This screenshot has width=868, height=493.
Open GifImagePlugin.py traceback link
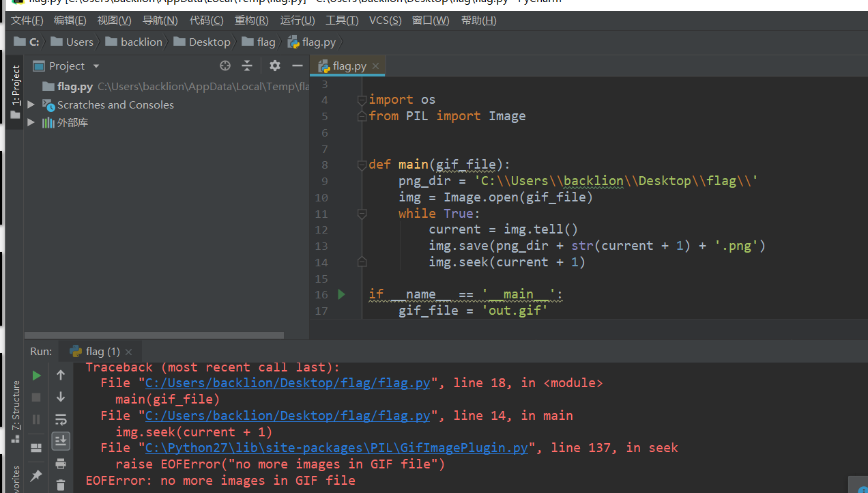coord(336,447)
